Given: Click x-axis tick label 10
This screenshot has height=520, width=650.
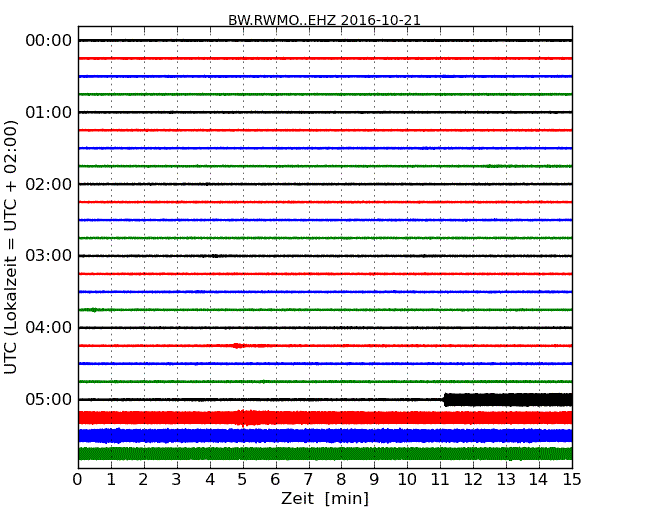Looking at the screenshot, I should [x=407, y=480].
